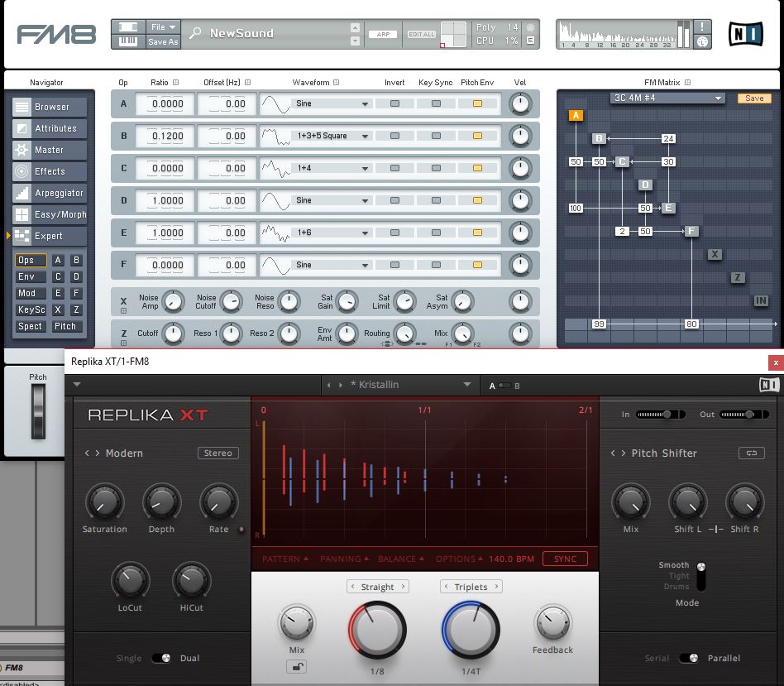Viewport: 784px width, 686px height.
Task: Toggle Key Sync for operator B
Action: click(436, 136)
